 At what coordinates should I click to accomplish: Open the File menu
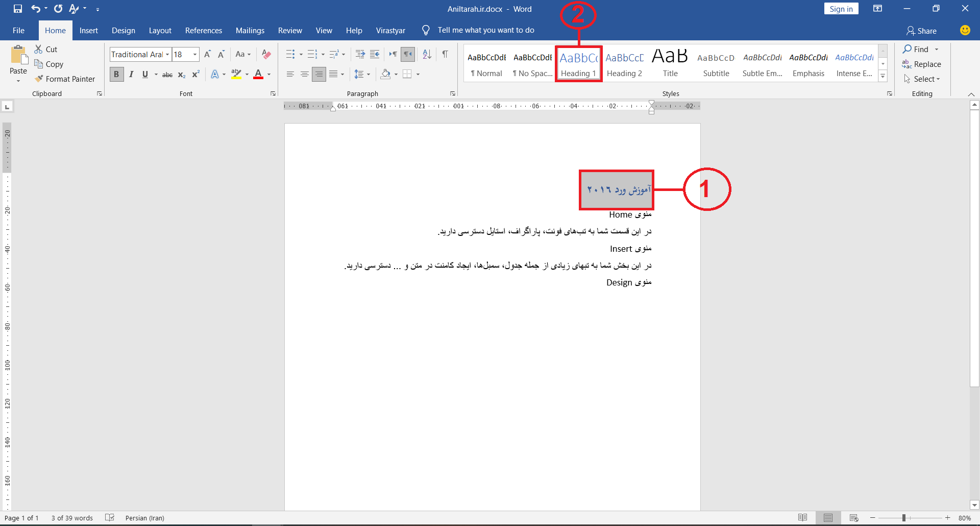pos(18,30)
